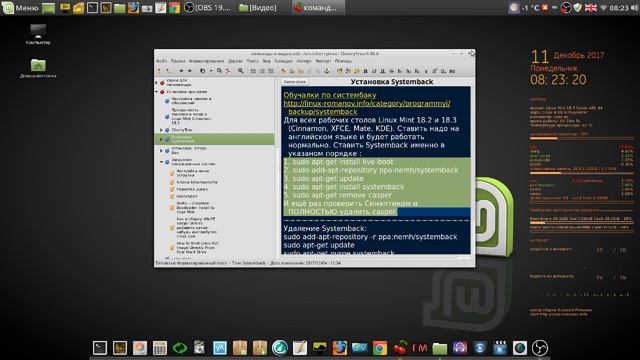Go back to previous node arrow
This screenshot has height=360, width=640.
[181, 71]
